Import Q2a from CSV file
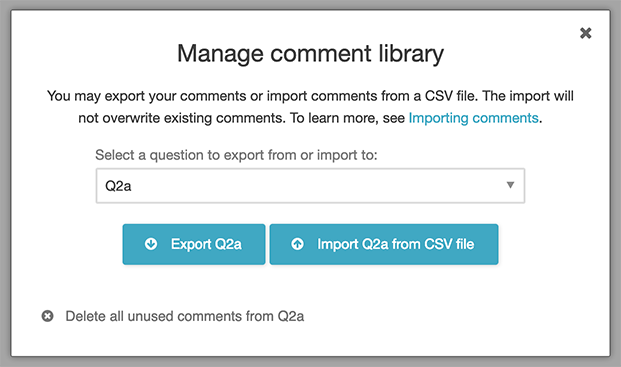 [x=384, y=244]
